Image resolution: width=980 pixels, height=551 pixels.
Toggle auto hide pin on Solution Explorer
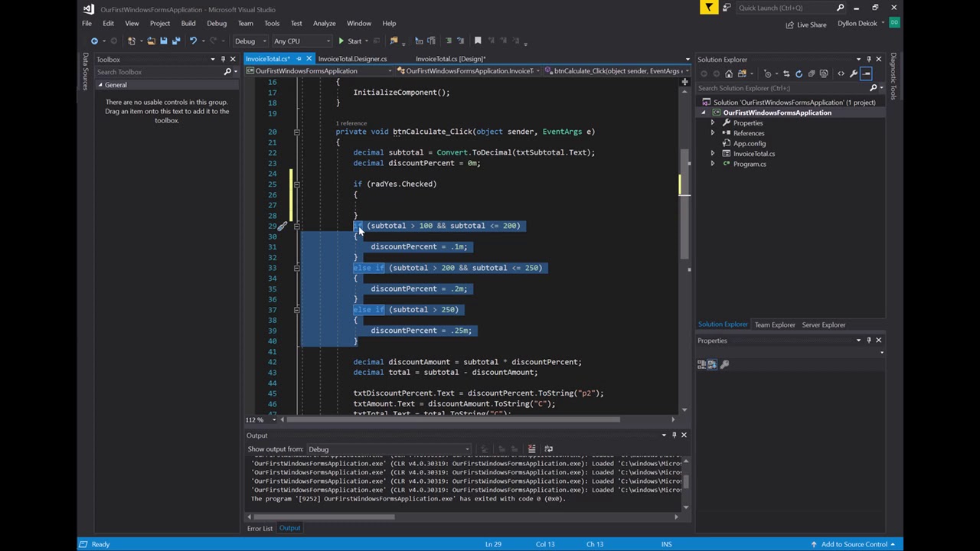(x=868, y=59)
